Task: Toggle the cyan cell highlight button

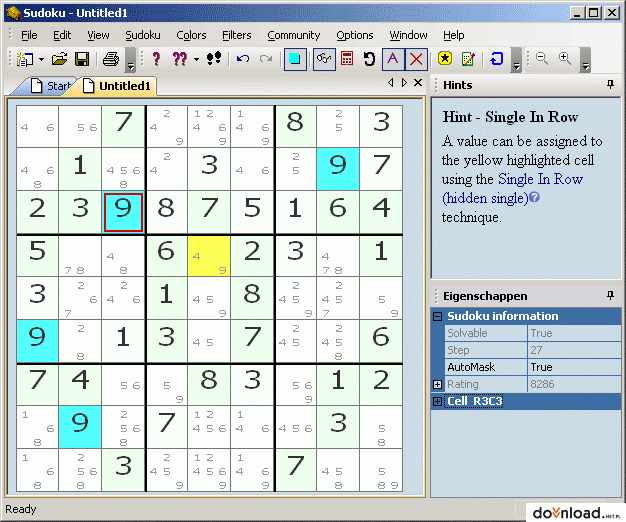Action: 295,59
